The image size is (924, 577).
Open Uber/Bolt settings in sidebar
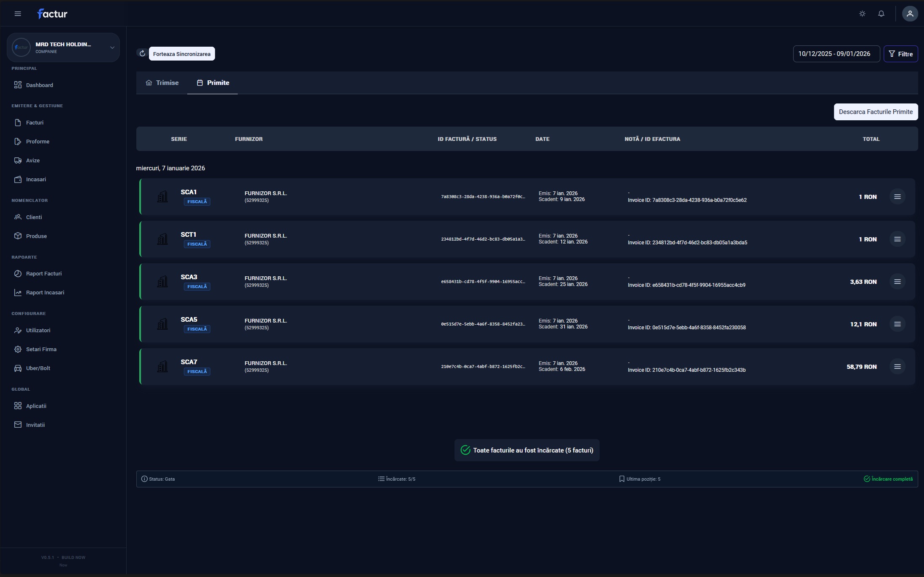[x=38, y=368]
